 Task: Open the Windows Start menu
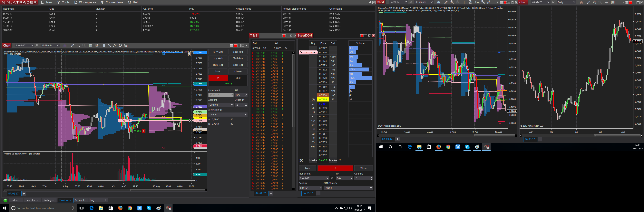[x=5, y=208]
